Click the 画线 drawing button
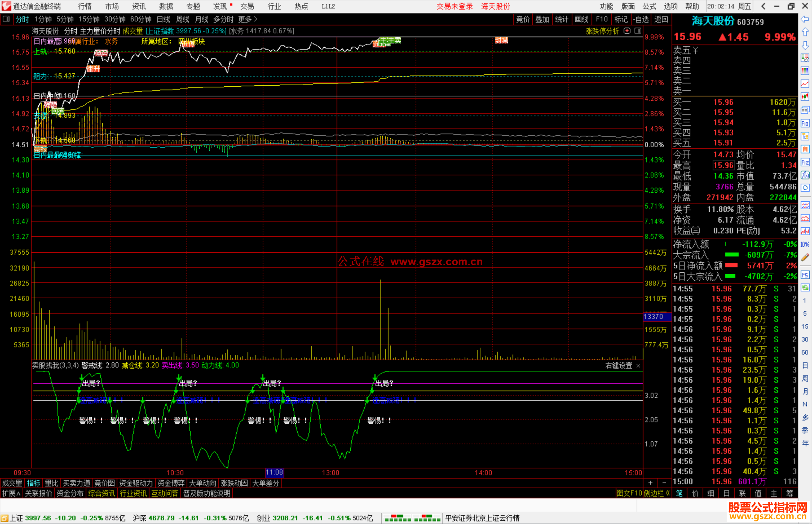Image resolution: width=812 pixels, height=524 pixels. pos(581,19)
